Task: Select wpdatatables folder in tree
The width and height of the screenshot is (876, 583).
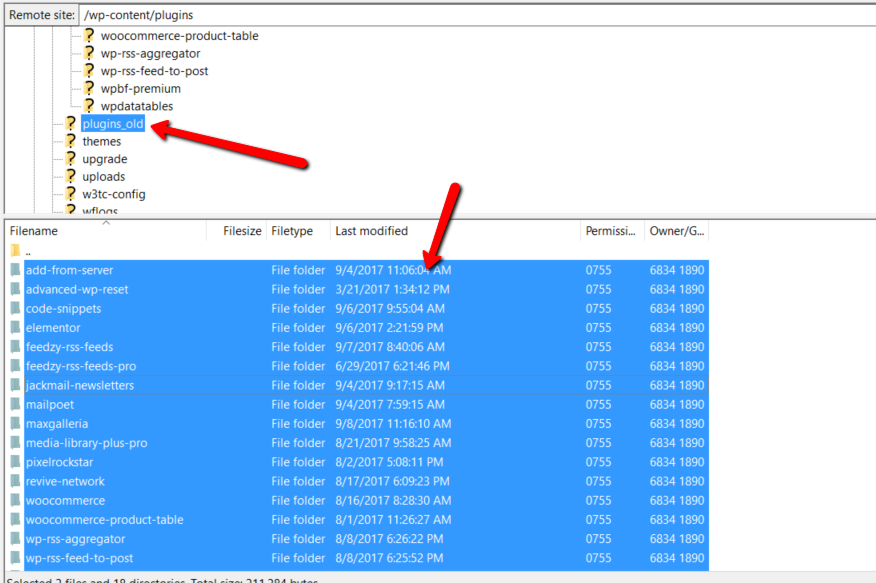Action: pyautogui.click(x=137, y=106)
